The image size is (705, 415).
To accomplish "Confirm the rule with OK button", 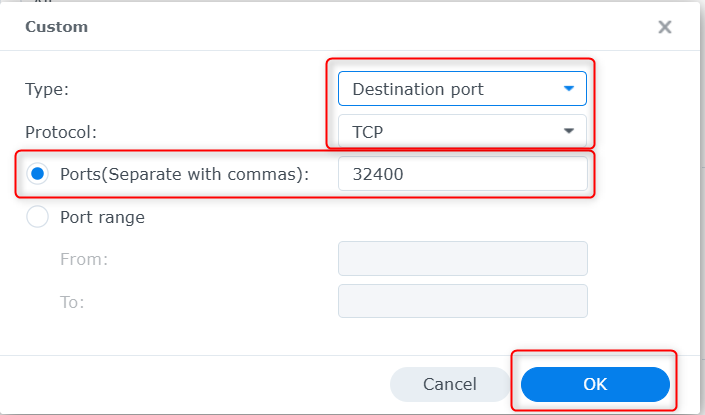I will (594, 384).
